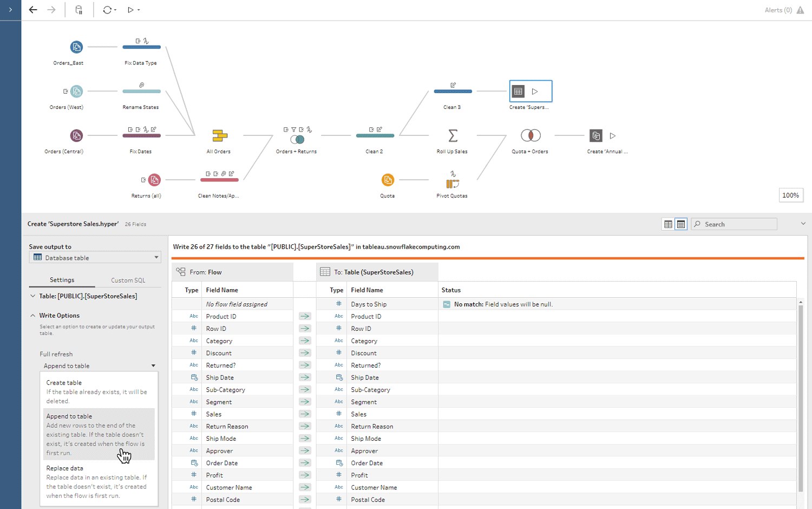Screen dimensions: 812x509
Task: Open Alerts (0) indicator
Action: [784, 10]
